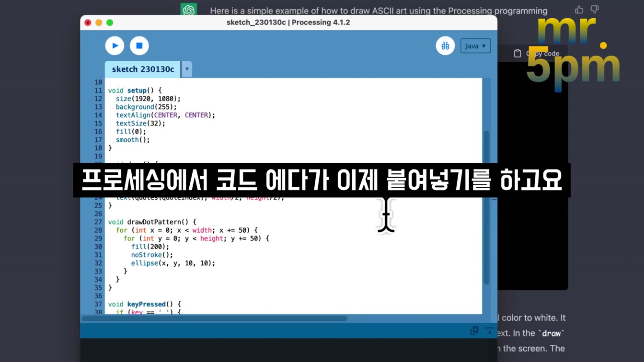The width and height of the screenshot is (644, 362).
Task: Click the clipboard icon next to Copy code
Action: pos(517,54)
